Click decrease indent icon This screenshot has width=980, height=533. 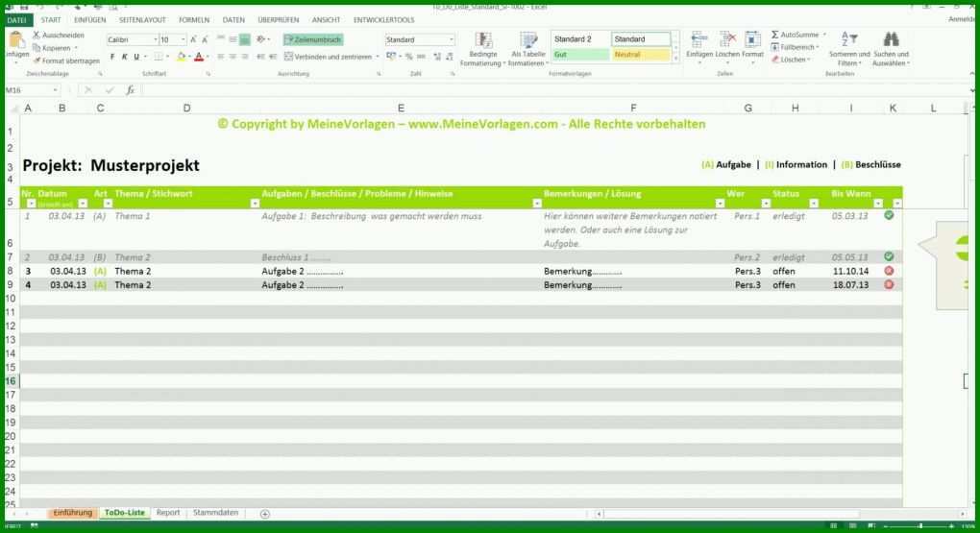coord(260,57)
